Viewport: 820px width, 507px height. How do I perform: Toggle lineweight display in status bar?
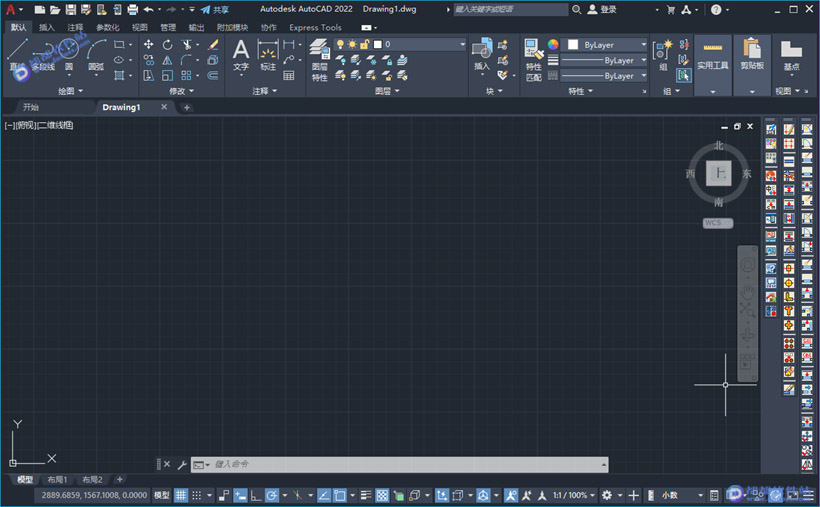point(366,495)
